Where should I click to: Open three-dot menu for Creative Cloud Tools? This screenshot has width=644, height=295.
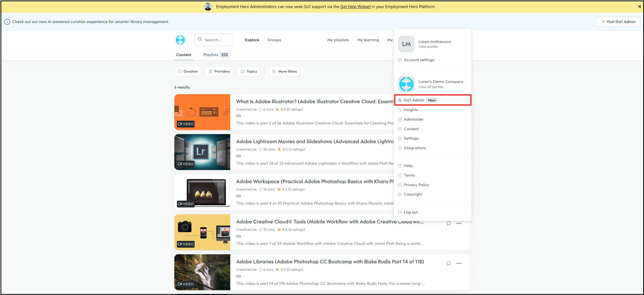[459, 223]
